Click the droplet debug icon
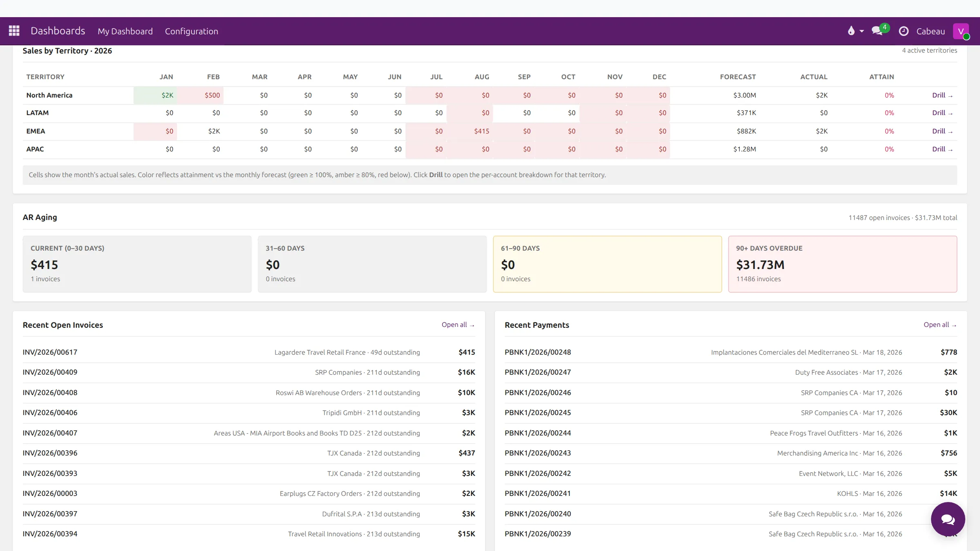Viewport: 980px width, 551px height. (x=851, y=31)
